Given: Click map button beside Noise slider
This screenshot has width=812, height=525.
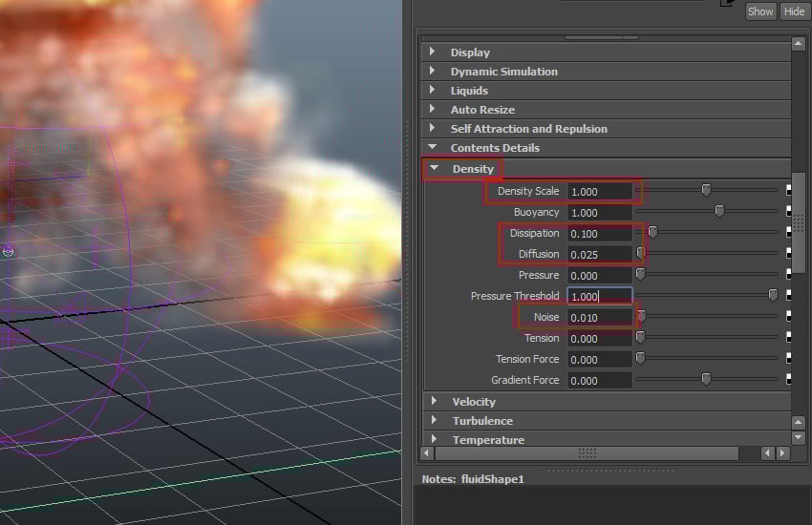Looking at the screenshot, I should pos(789,316).
